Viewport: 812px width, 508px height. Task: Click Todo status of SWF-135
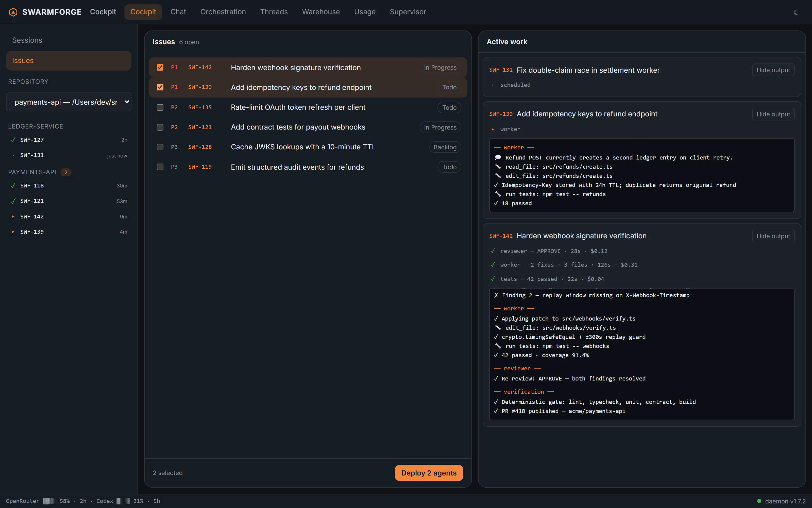449,107
